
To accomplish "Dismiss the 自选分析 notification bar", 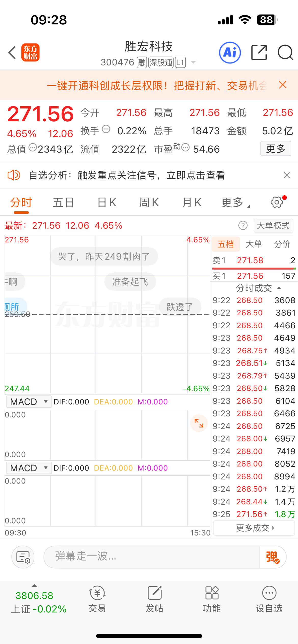I will [287, 175].
